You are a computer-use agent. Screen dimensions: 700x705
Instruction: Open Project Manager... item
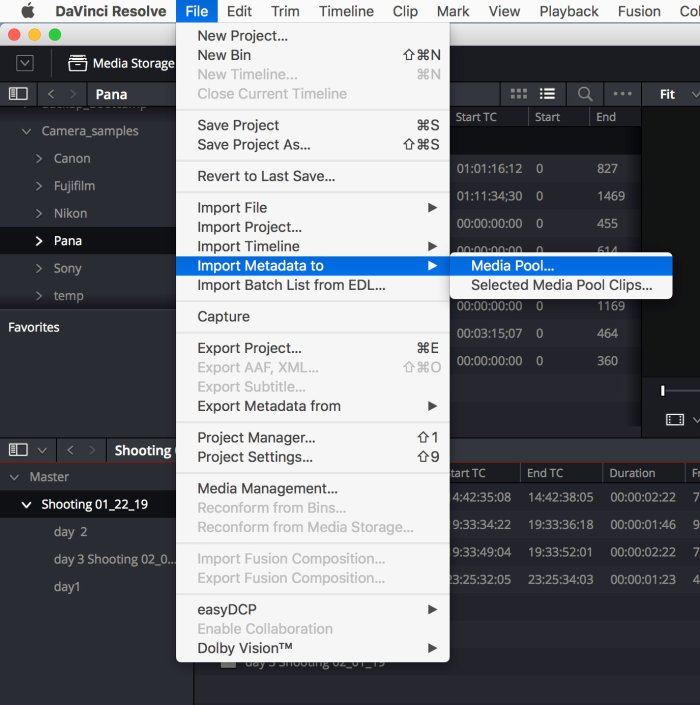[x=313, y=437]
